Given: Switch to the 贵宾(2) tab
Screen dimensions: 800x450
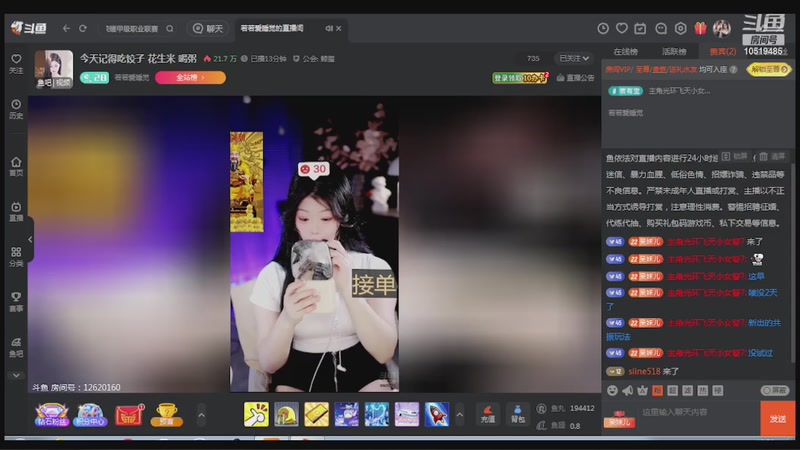Looking at the screenshot, I should point(722,52).
